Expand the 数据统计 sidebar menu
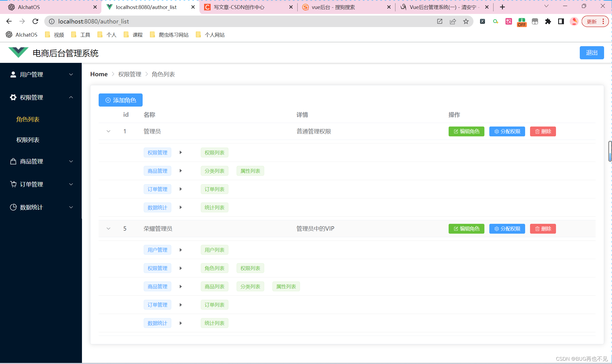This screenshot has width=612, height=364. tap(41, 207)
